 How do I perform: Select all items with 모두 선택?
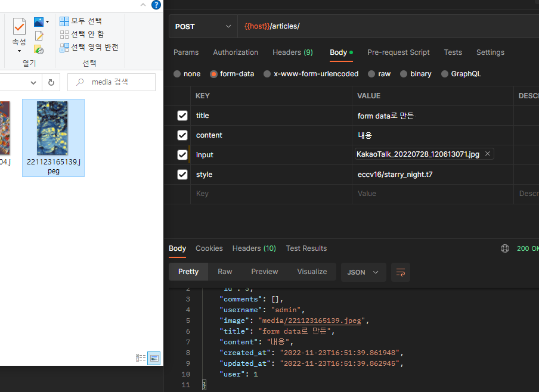pyautogui.click(x=80, y=21)
